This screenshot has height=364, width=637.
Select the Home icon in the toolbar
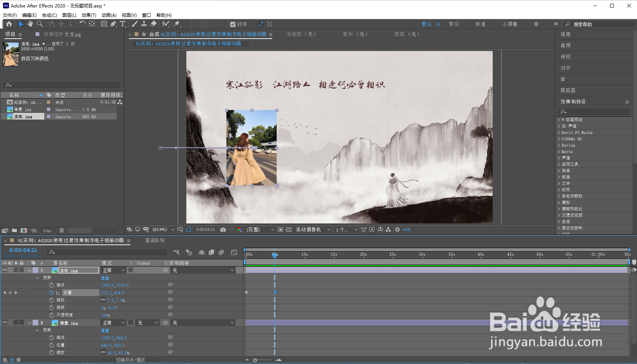(9, 24)
